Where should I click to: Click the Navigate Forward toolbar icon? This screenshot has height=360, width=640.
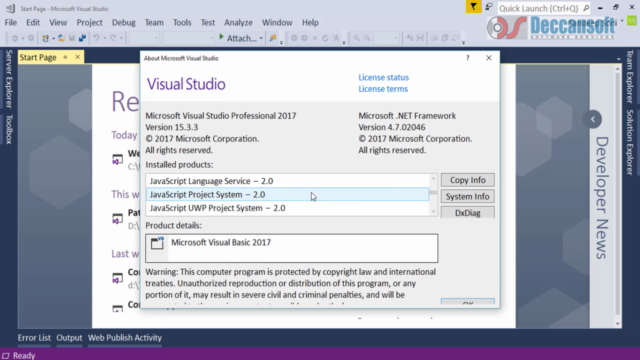pyautogui.click(x=31, y=38)
